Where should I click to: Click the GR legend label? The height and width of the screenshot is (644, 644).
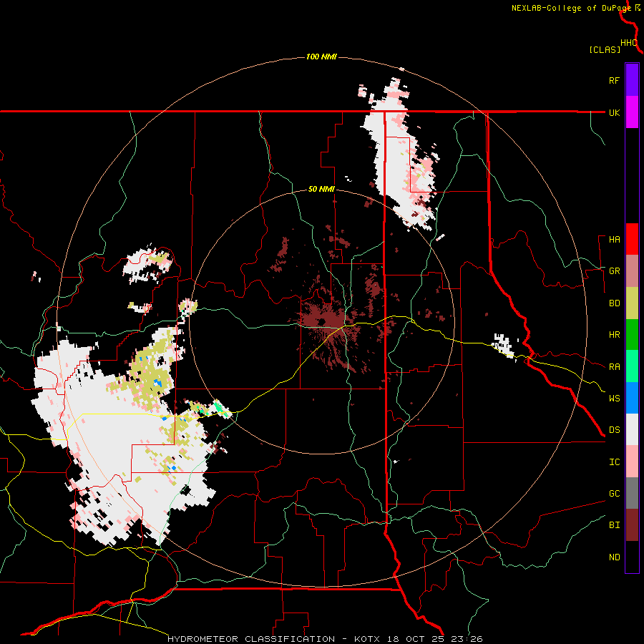614,271
